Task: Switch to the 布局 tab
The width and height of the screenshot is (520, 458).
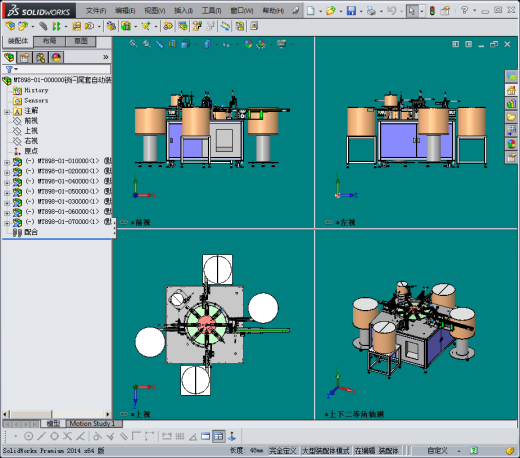Action: (49, 41)
